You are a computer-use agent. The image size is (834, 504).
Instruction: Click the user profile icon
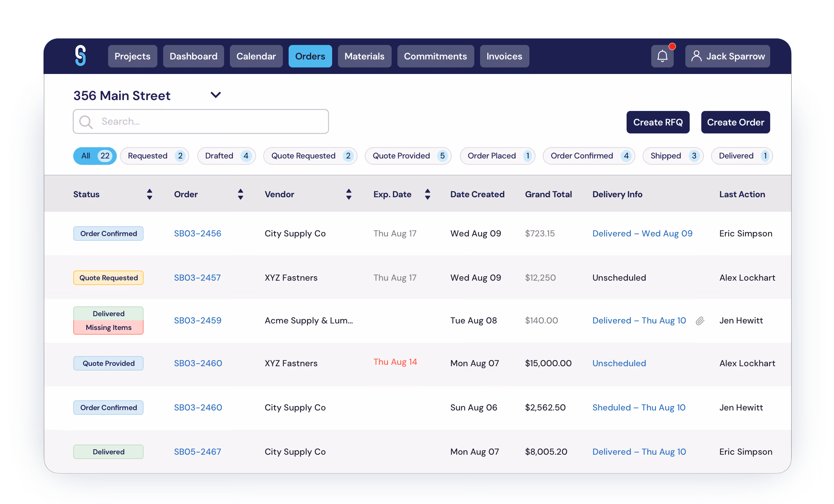(x=696, y=56)
